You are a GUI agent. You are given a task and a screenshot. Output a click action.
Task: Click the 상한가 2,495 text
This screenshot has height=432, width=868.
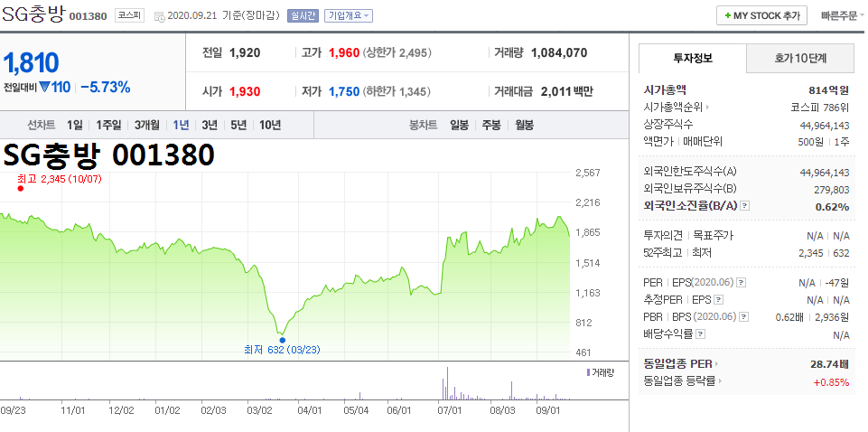(x=397, y=53)
